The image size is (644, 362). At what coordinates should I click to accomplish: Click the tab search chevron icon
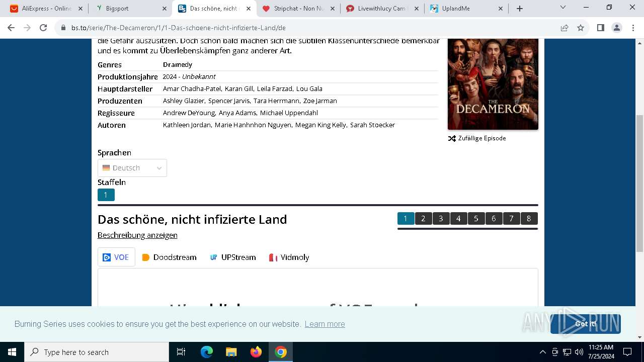(x=563, y=8)
